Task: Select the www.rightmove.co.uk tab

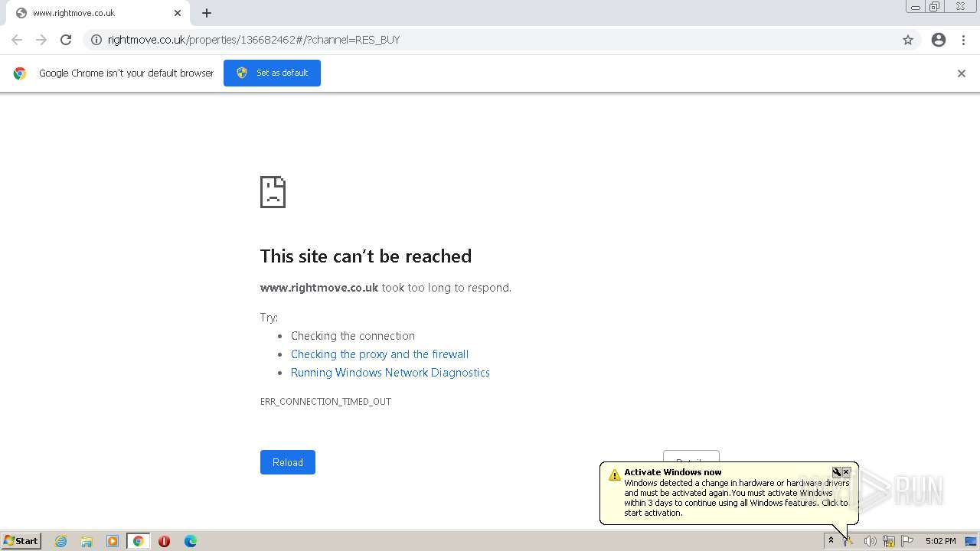Action: 98,13
